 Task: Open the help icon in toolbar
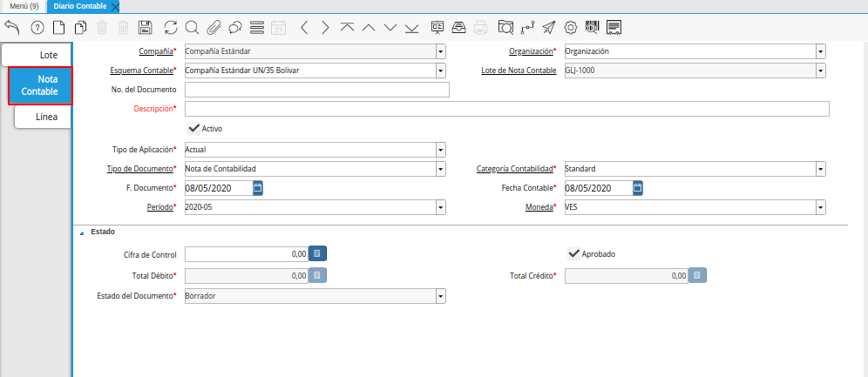coord(37,28)
